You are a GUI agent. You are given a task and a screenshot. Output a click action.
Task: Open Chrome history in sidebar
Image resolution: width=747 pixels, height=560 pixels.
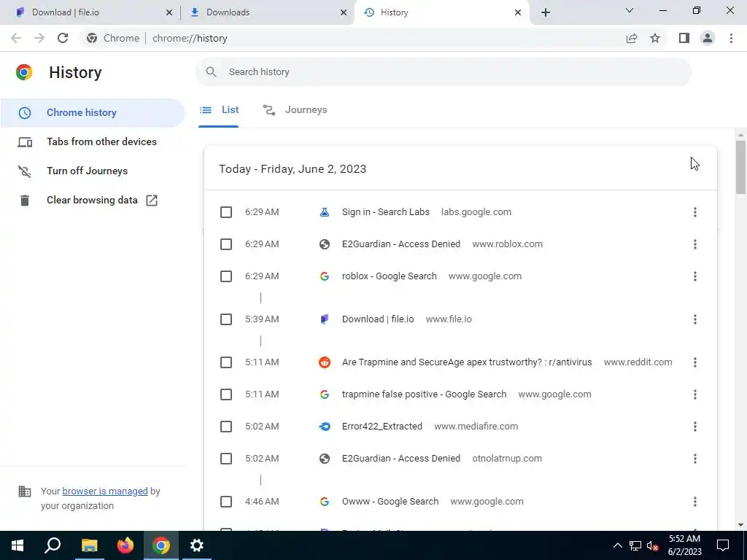(x=93, y=113)
